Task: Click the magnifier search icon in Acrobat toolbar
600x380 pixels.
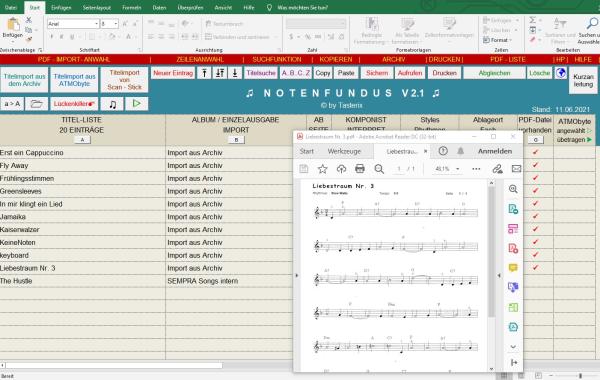Action: tap(379, 169)
